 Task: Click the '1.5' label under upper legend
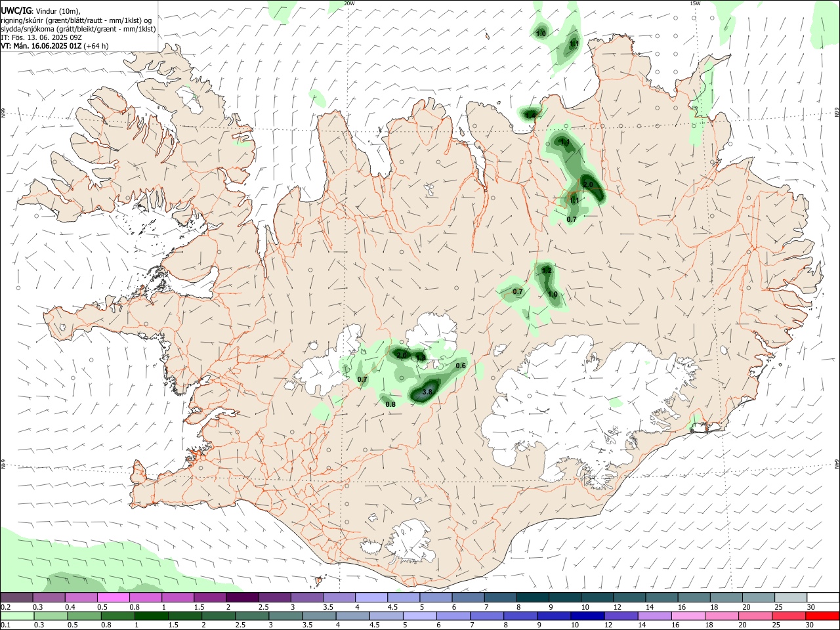(198, 607)
